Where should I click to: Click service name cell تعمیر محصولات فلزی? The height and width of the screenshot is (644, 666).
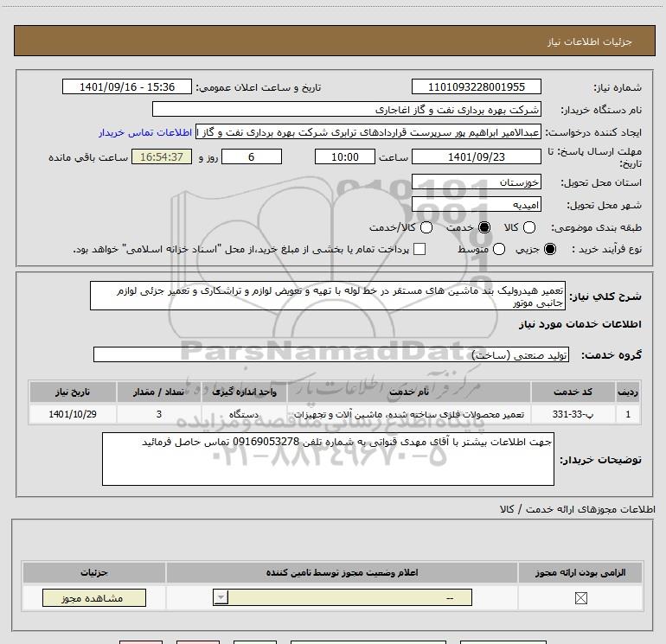(x=409, y=414)
